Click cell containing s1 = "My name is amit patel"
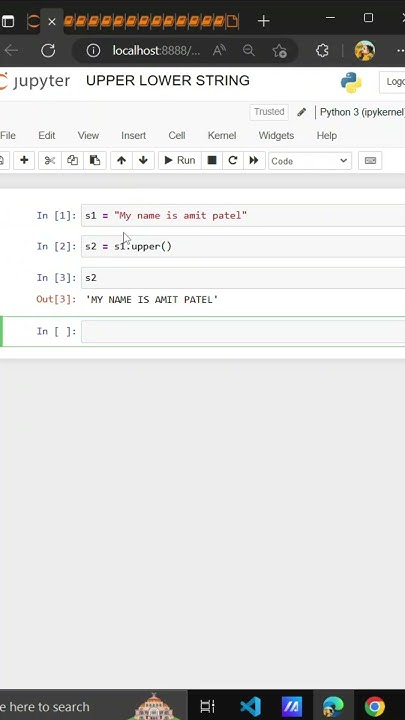Screen dimensions: 405x720 [243, 215]
